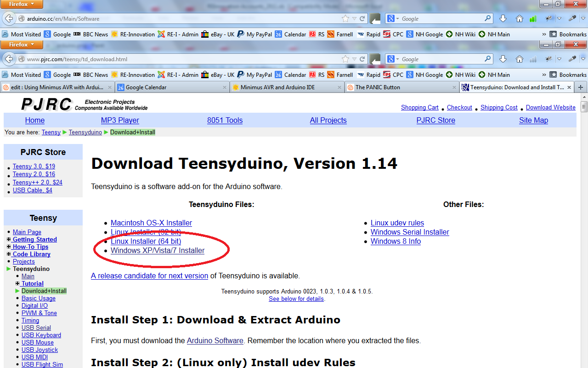The width and height of the screenshot is (588, 368).
Task: Go back in the arduino.cc Firefox window
Action: coord(9,18)
